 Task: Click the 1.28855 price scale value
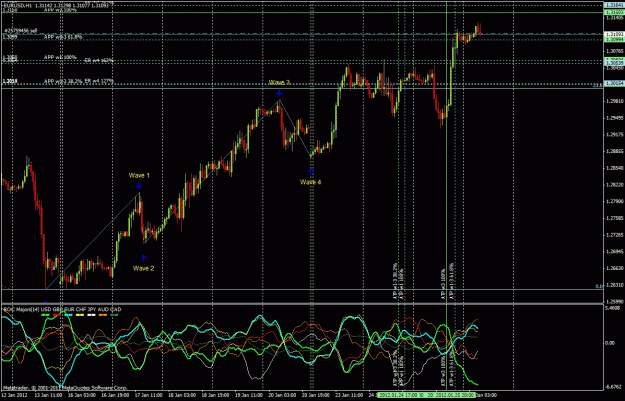[615, 151]
